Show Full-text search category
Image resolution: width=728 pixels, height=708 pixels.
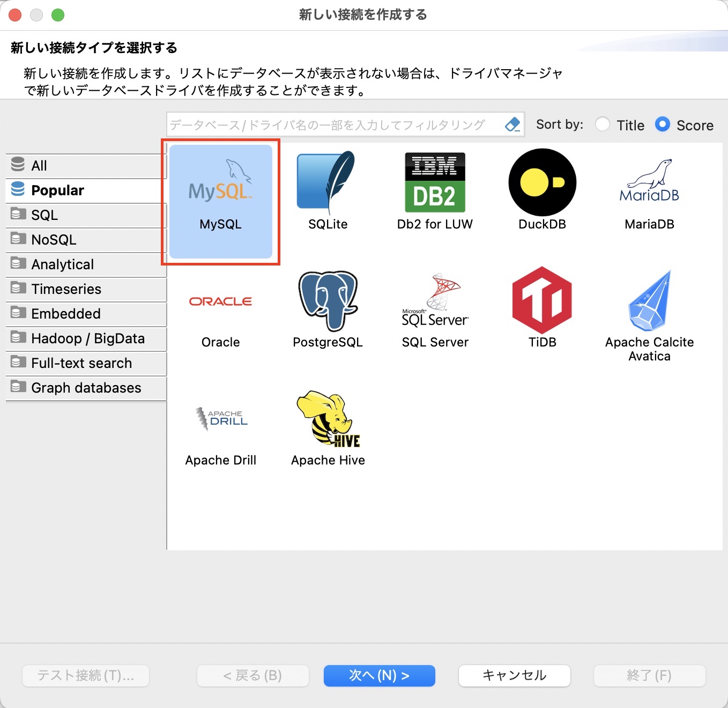(86, 363)
